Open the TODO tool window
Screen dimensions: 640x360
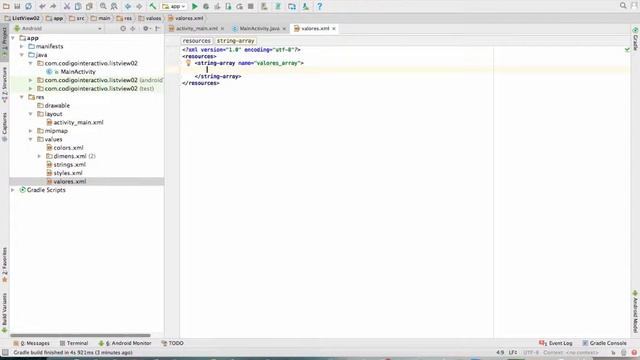(x=172, y=343)
